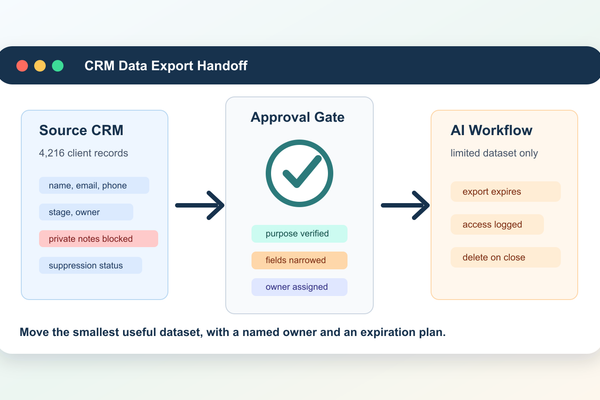Image resolution: width=600 pixels, height=400 pixels.
Task: Select the 'Source CRM' heading
Action: pyautogui.click(x=81, y=131)
